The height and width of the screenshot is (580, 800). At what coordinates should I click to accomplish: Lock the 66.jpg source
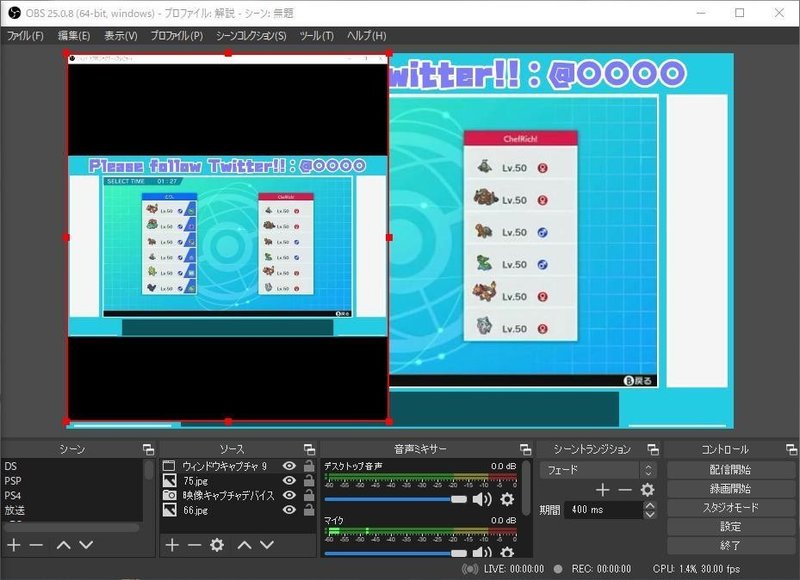point(309,510)
